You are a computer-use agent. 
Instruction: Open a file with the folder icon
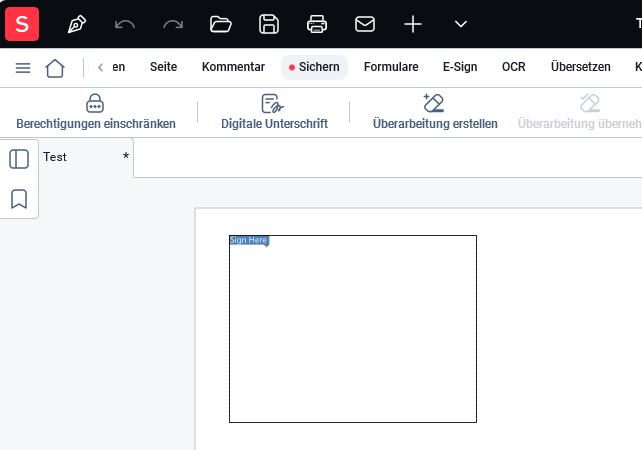pyautogui.click(x=221, y=24)
